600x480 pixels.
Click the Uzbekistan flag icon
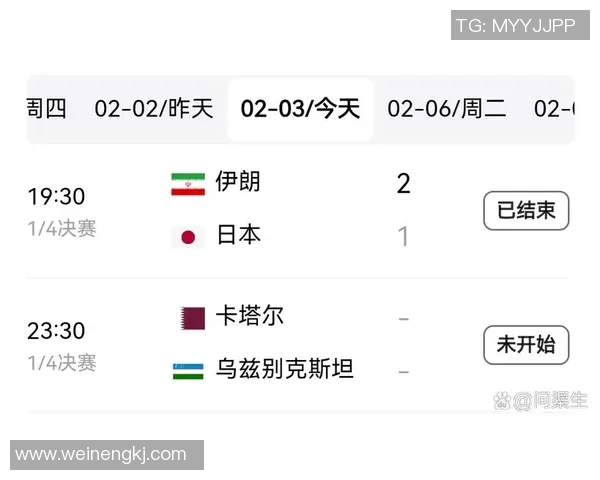[x=188, y=371]
